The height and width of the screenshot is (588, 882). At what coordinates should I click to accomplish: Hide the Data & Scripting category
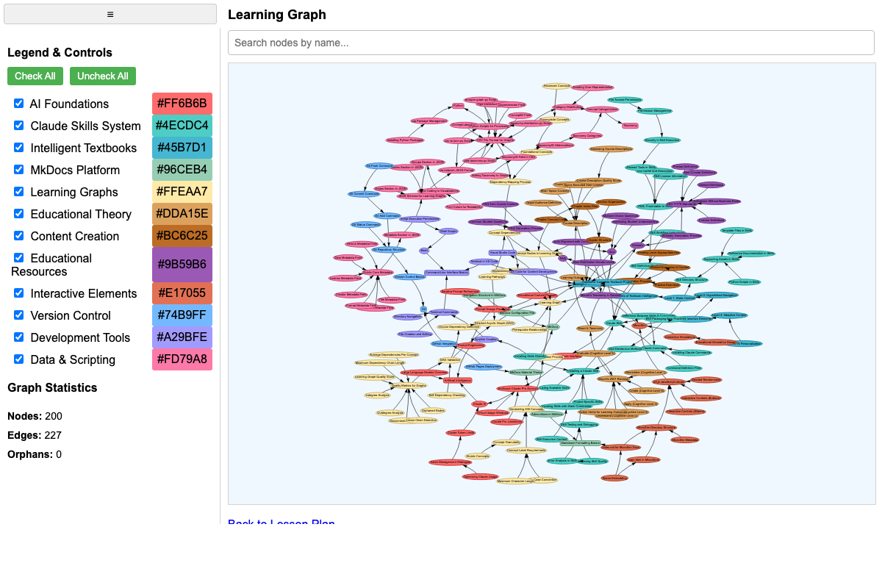point(19,359)
